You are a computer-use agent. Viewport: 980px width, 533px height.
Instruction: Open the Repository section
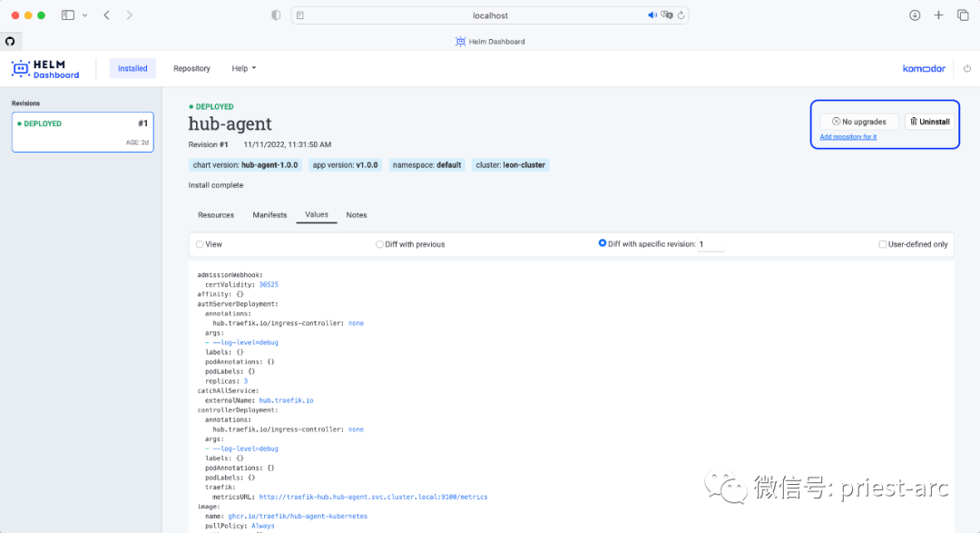point(191,68)
